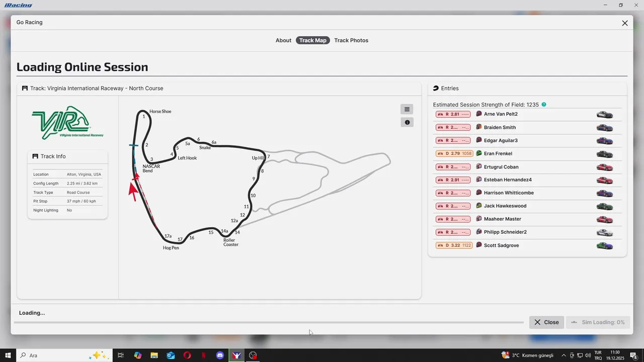Open Discord from the taskbar

220,355
